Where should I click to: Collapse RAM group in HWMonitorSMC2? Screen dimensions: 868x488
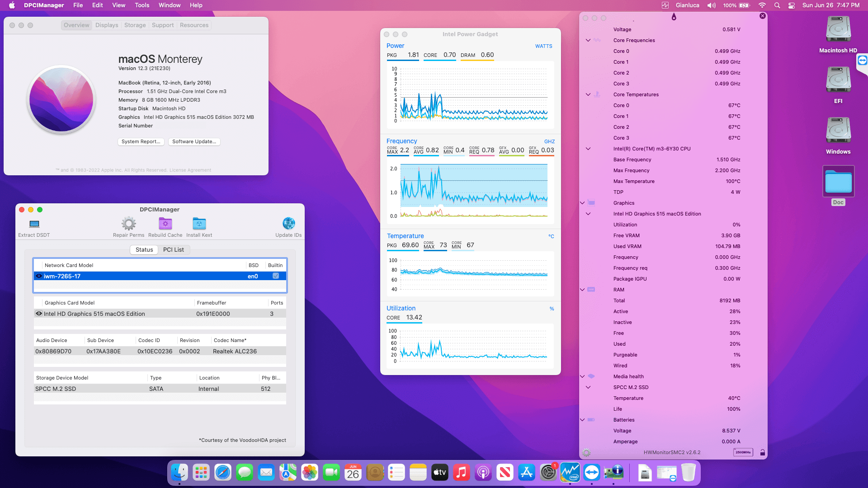[x=582, y=290]
